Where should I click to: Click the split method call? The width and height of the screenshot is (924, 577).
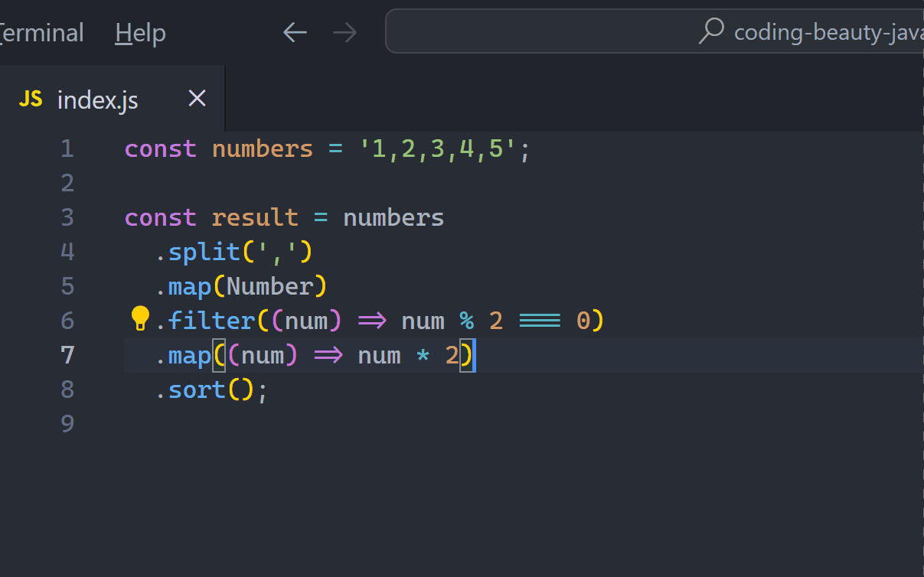(204, 252)
